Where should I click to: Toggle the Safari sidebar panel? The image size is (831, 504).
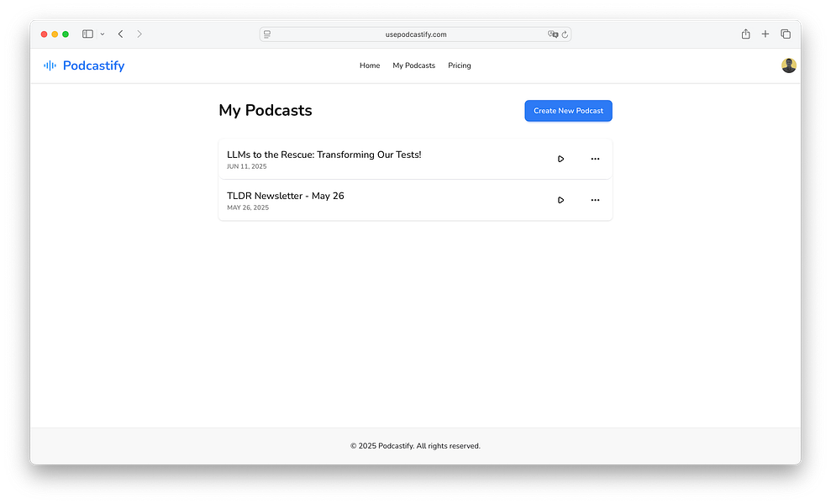click(87, 34)
